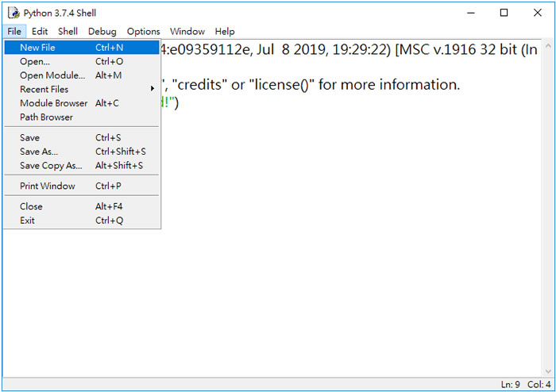Maximize the Python Shell window
The width and height of the screenshot is (556, 392).
(x=504, y=13)
